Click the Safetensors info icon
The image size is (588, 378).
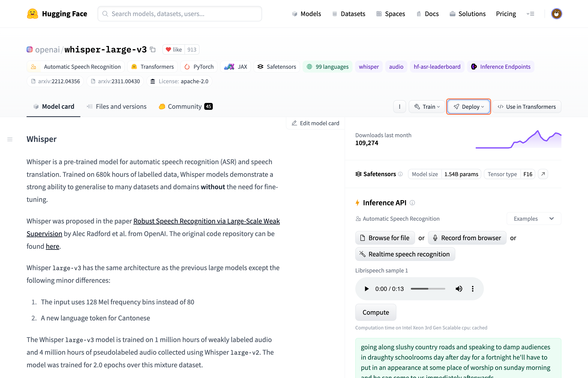point(400,174)
